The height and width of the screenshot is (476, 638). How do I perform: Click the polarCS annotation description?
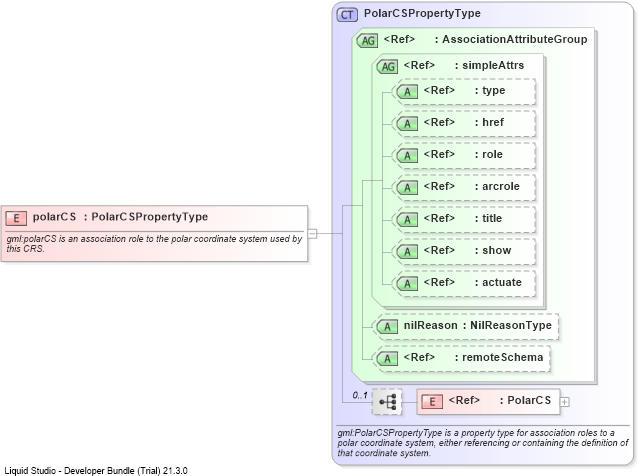click(x=154, y=244)
